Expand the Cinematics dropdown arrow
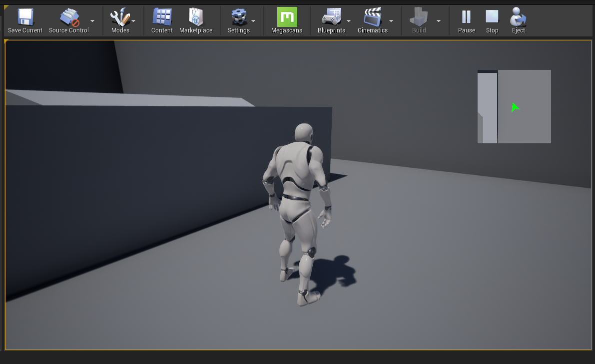The height and width of the screenshot is (364, 595). [391, 21]
